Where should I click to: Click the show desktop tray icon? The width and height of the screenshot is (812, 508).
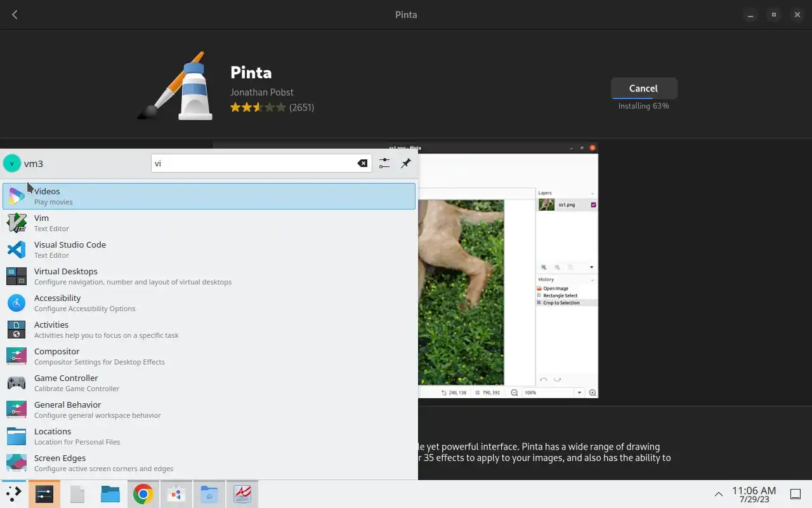[796, 494]
